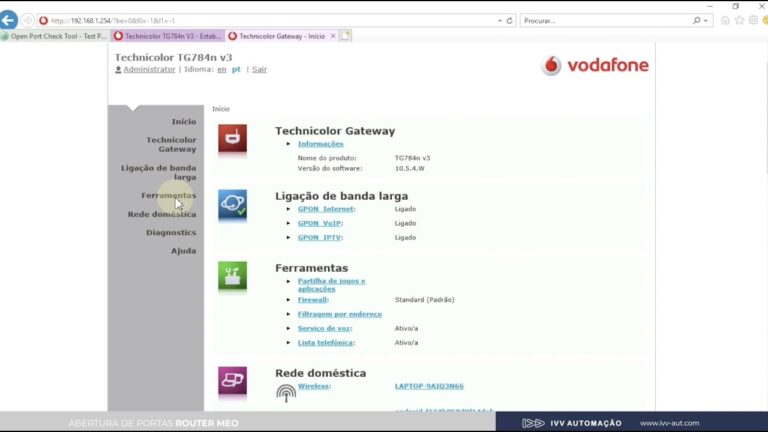Open the address bar dropdown arrow

pos(500,21)
